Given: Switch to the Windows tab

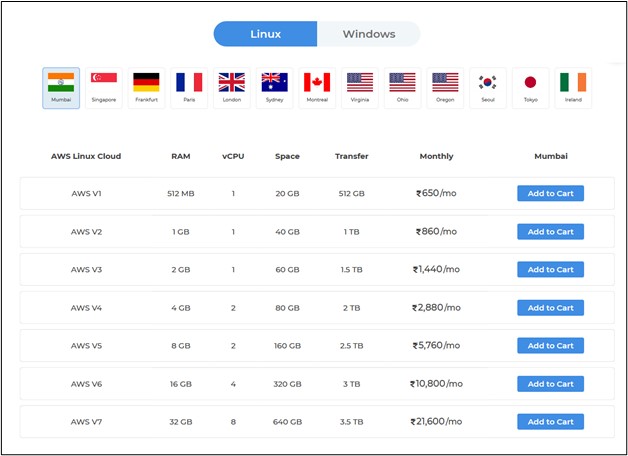Looking at the screenshot, I should (x=369, y=34).
